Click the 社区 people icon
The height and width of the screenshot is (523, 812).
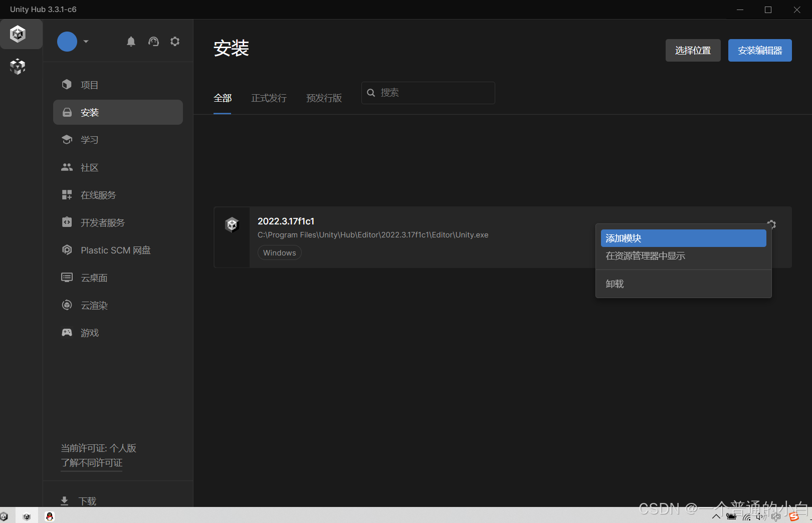pos(67,167)
